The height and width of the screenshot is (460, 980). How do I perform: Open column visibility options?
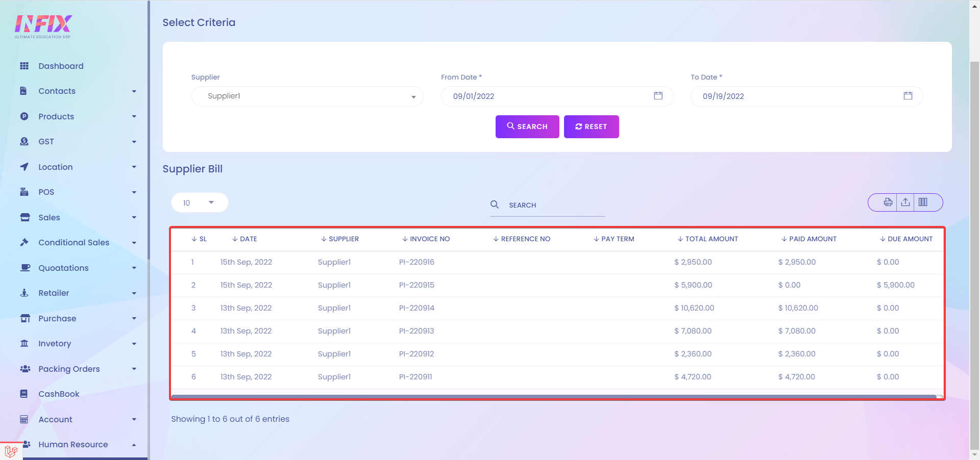(923, 202)
